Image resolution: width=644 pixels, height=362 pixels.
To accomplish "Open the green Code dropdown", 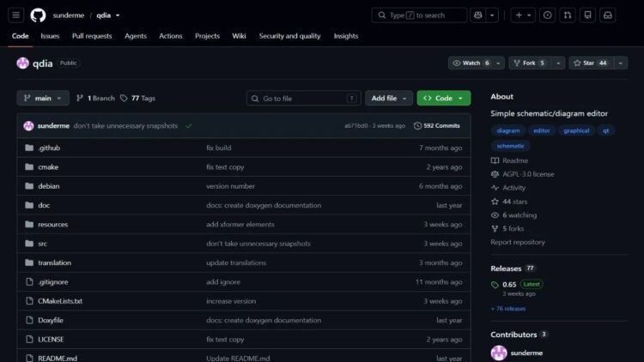I will pos(444,98).
